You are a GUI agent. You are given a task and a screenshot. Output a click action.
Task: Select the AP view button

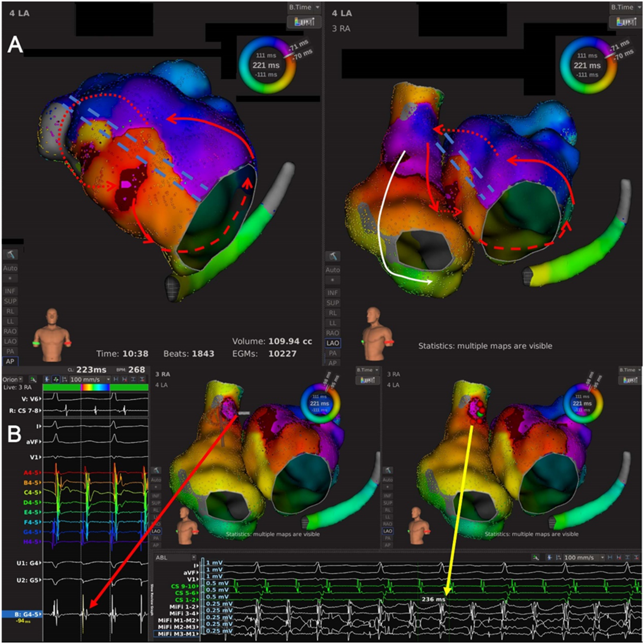click(10, 361)
